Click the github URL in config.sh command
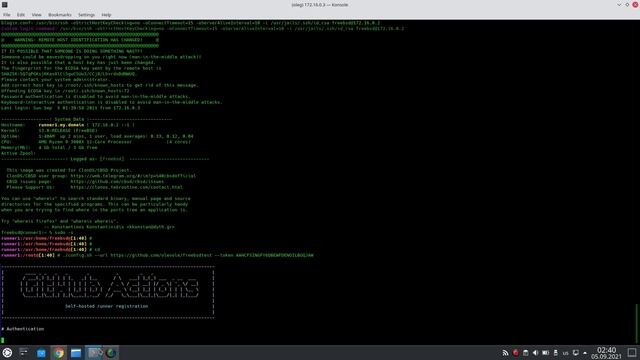The width and height of the screenshot is (640, 360). click(x=161, y=256)
